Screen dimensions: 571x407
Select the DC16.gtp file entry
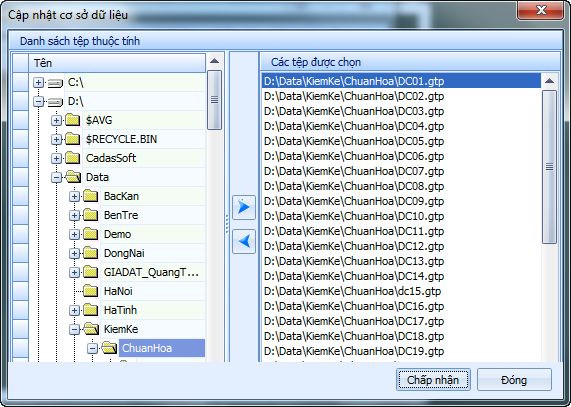pyautogui.click(x=401, y=306)
